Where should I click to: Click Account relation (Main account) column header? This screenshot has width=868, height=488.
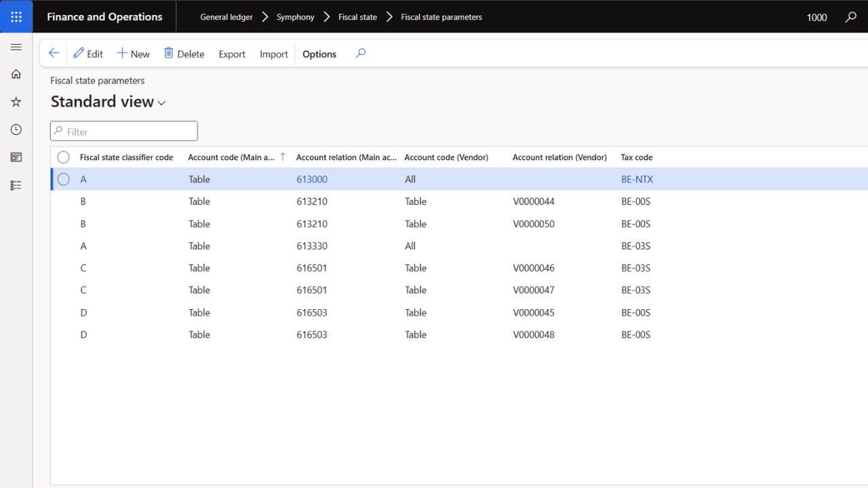347,157
